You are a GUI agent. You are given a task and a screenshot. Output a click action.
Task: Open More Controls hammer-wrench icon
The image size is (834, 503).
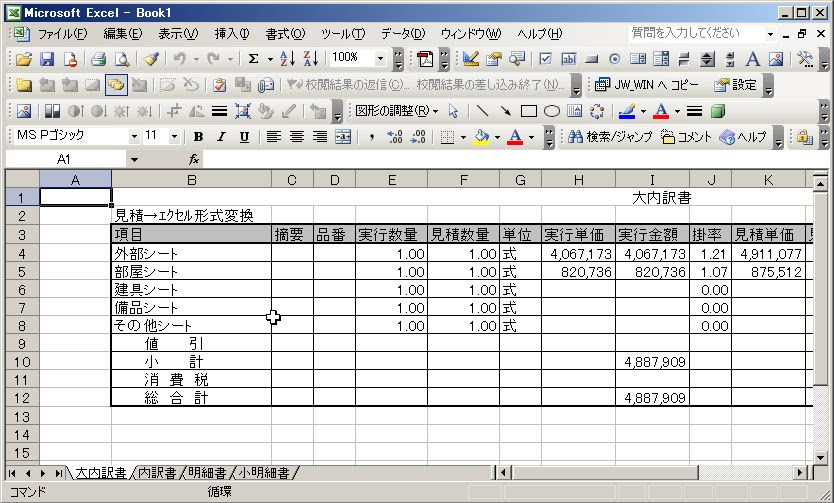click(805, 59)
